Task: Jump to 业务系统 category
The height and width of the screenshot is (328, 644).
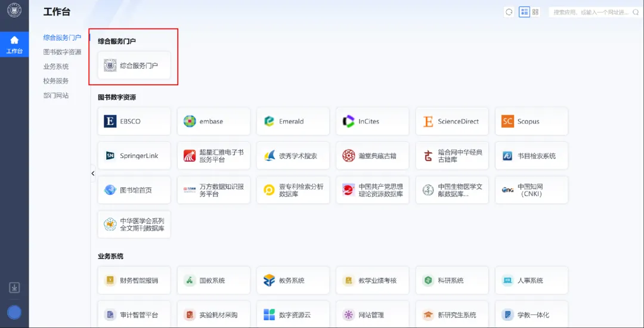Action: coord(56,67)
